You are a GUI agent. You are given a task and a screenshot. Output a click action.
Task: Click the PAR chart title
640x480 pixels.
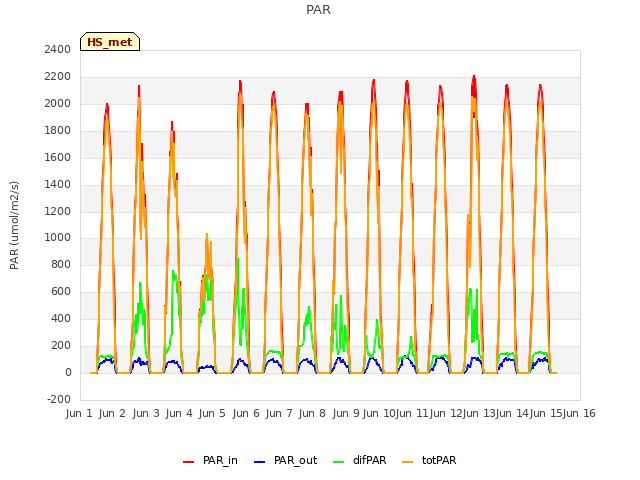(x=318, y=9)
